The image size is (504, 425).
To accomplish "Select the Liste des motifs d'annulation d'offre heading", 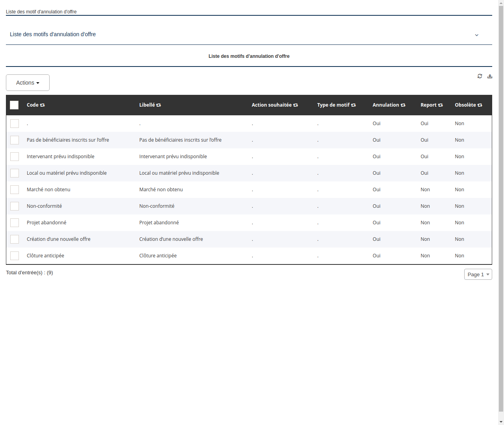I will tap(249, 56).
